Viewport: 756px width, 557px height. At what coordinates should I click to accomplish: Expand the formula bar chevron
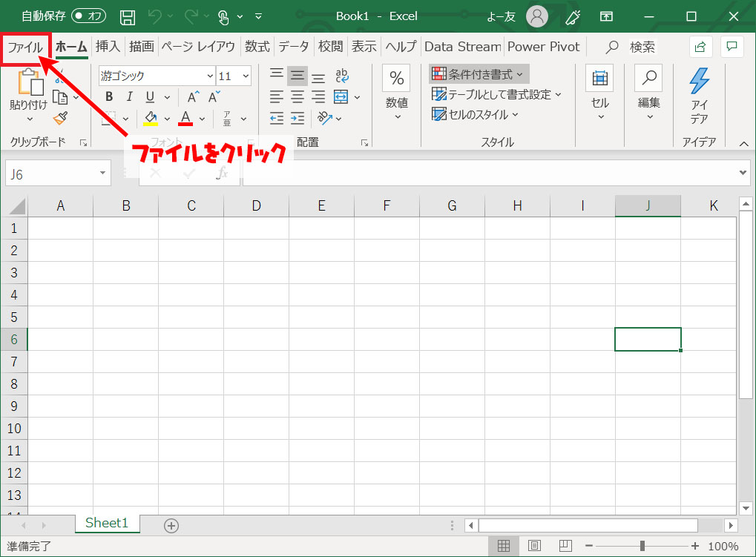[x=743, y=172]
